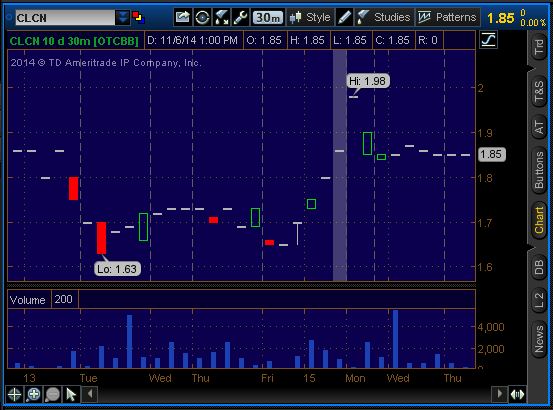Viewport: 553px width, 410px height.
Task: Click the Patterns button
Action: (x=447, y=17)
